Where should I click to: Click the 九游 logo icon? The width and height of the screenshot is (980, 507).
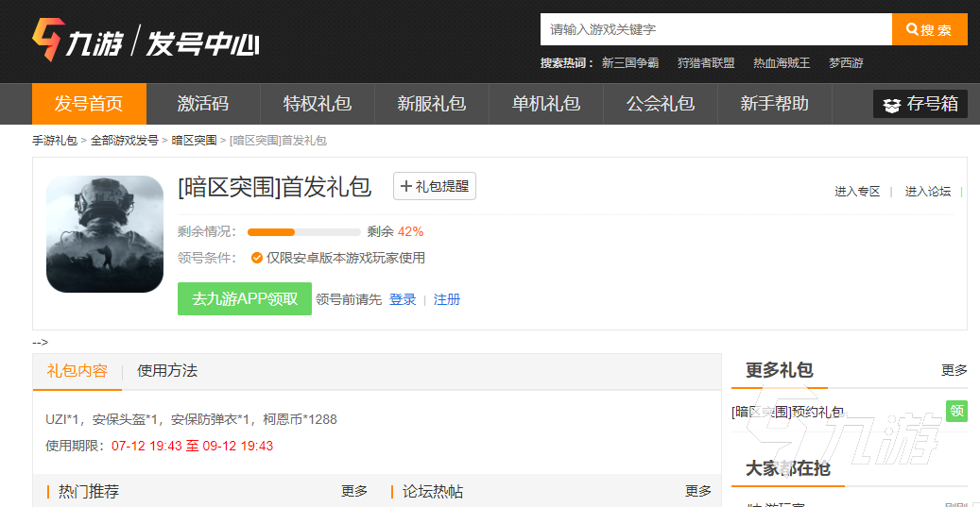[47, 39]
